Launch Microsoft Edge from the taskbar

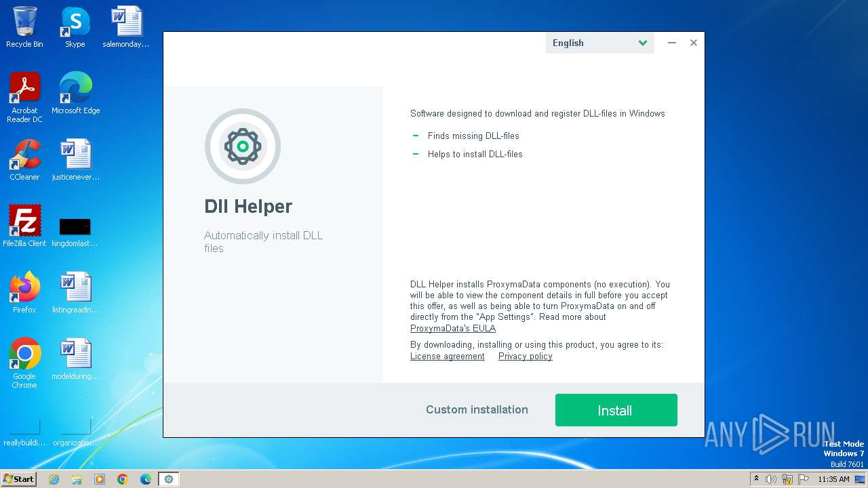click(146, 479)
